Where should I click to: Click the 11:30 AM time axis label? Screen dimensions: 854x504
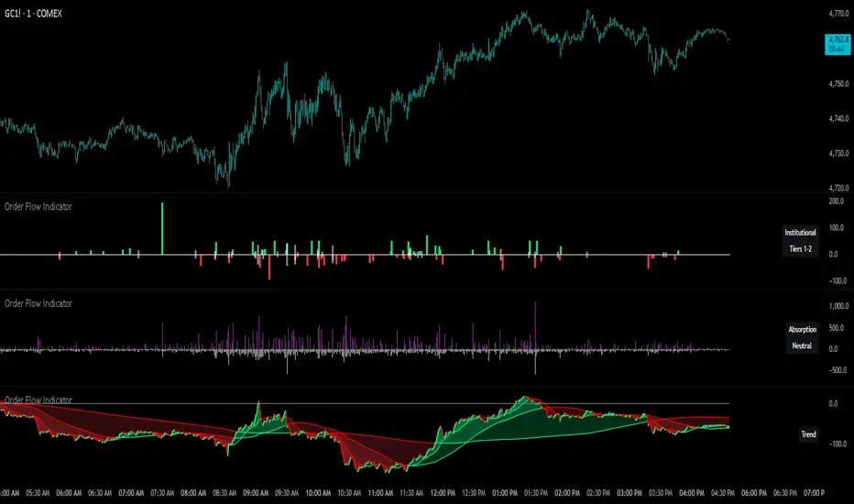411,493
